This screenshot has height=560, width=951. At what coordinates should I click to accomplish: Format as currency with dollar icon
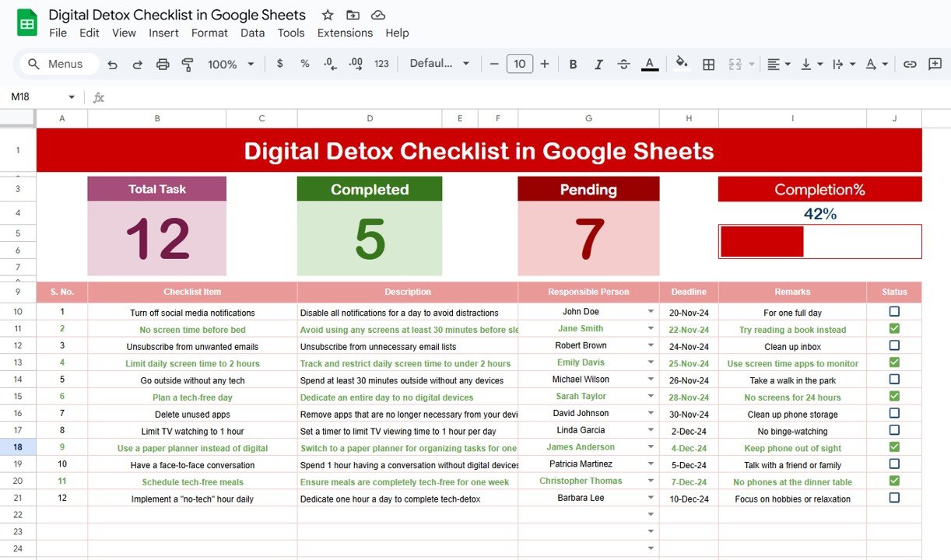point(280,64)
